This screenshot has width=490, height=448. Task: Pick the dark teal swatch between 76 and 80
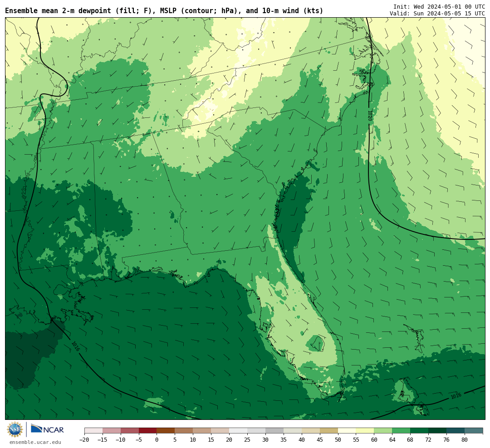(x=456, y=431)
